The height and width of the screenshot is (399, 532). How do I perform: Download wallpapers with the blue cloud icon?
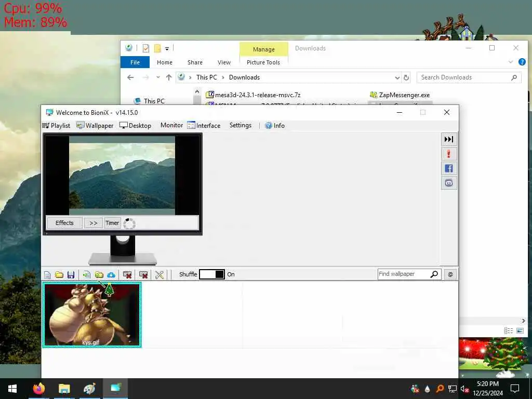[111, 274]
